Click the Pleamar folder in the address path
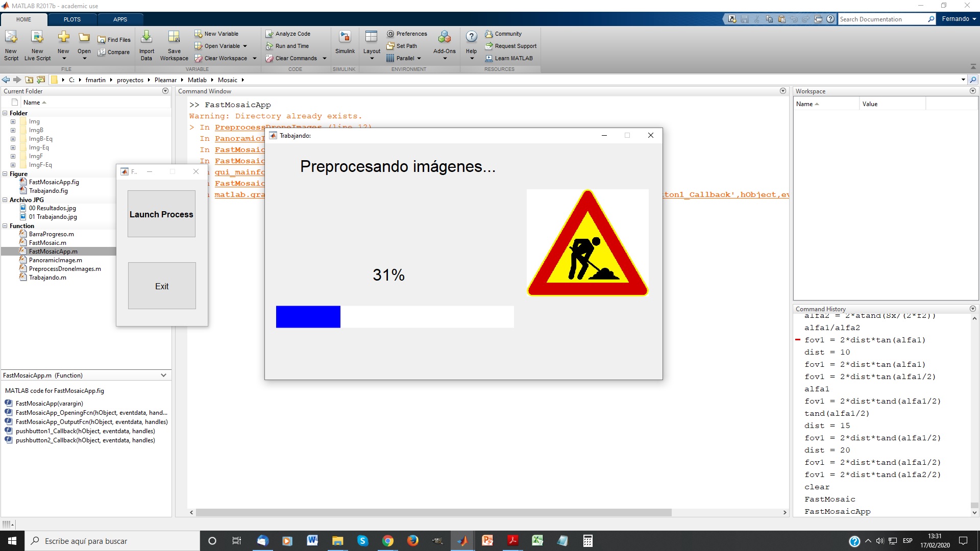Viewport: 980px width, 551px height. 165,80
